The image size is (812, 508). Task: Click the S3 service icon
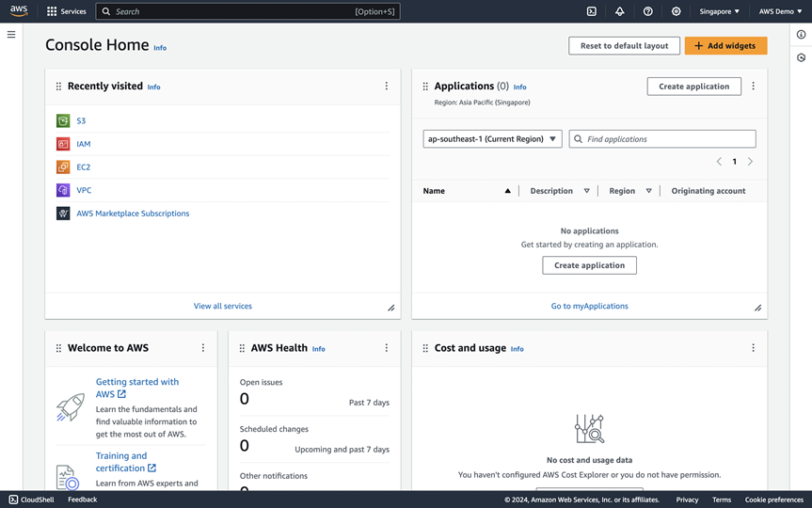point(63,121)
